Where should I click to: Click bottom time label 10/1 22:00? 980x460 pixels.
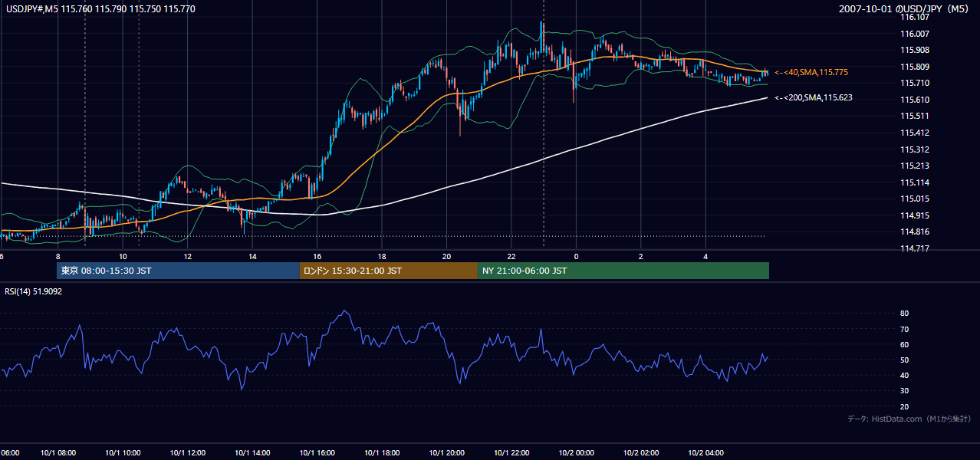coord(511,453)
